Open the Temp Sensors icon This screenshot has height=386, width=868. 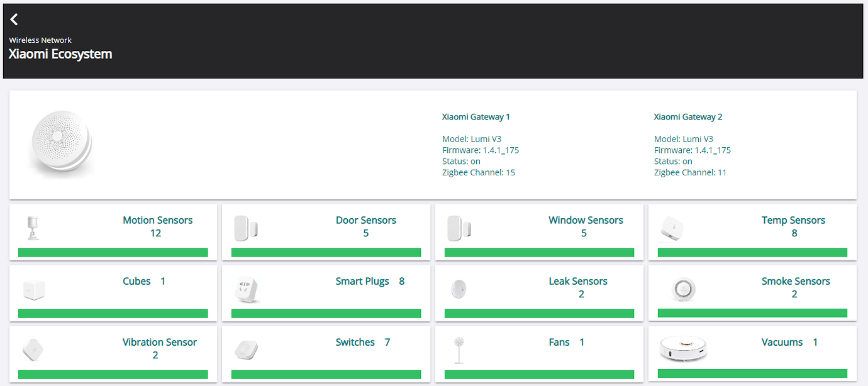671,228
